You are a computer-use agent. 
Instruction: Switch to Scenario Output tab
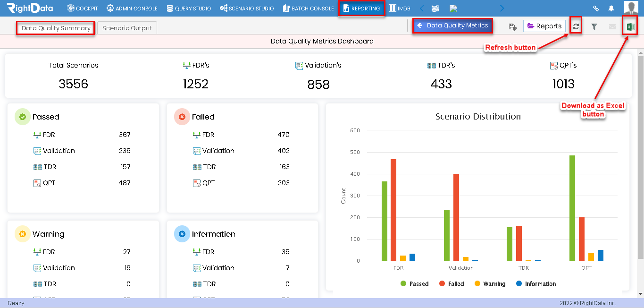pyautogui.click(x=127, y=28)
